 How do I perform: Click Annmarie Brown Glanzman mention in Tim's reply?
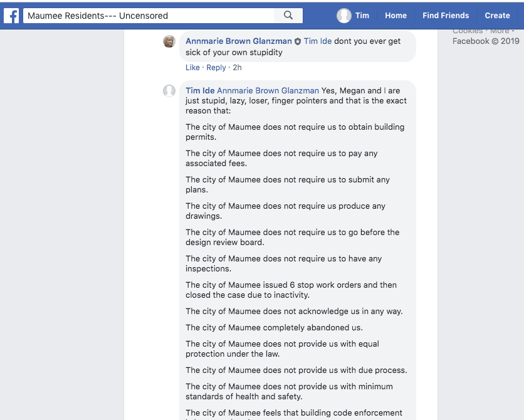268,91
